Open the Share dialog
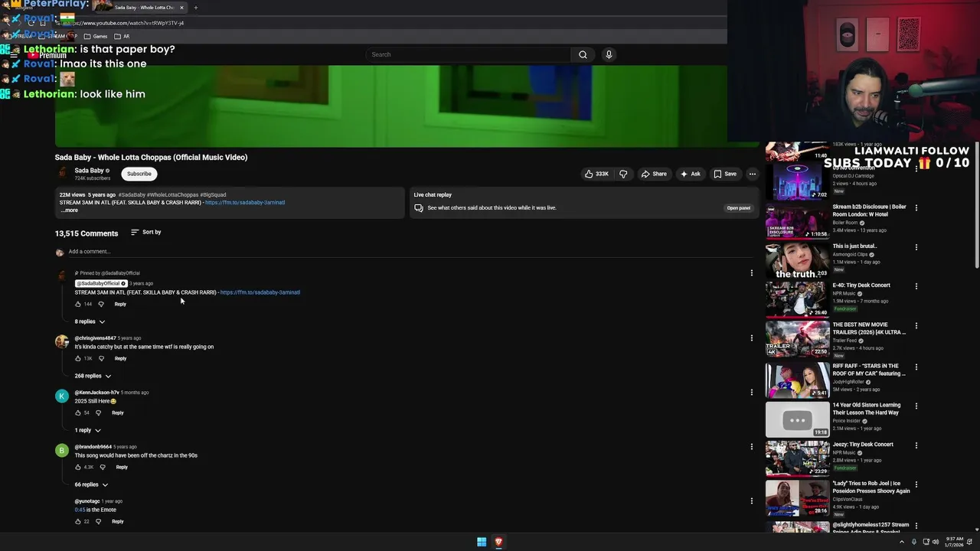The width and height of the screenshot is (980, 551). click(x=653, y=174)
